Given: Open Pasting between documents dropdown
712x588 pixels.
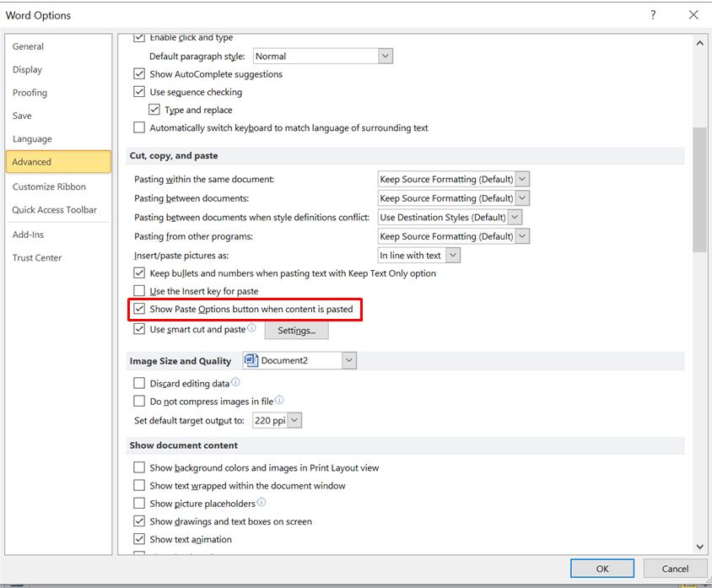Looking at the screenshot, I should (x=522, y=198).
